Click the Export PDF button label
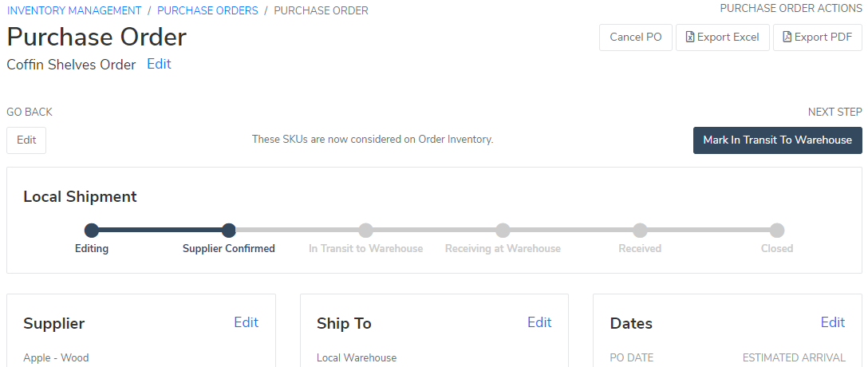Image resolution: width=868 pixels, height=367 pixels. (823, 37)
